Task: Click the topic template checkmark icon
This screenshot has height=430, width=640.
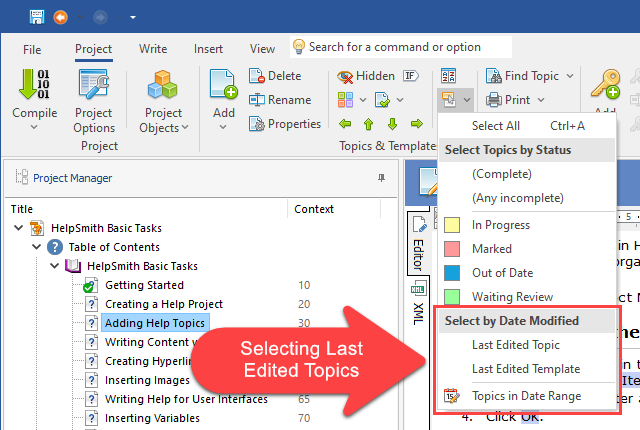Action: 382,100
